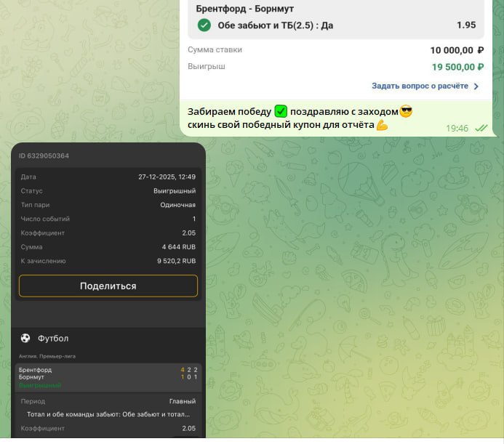Click the Статус Выигрышный row

click(x=108, y=191)
